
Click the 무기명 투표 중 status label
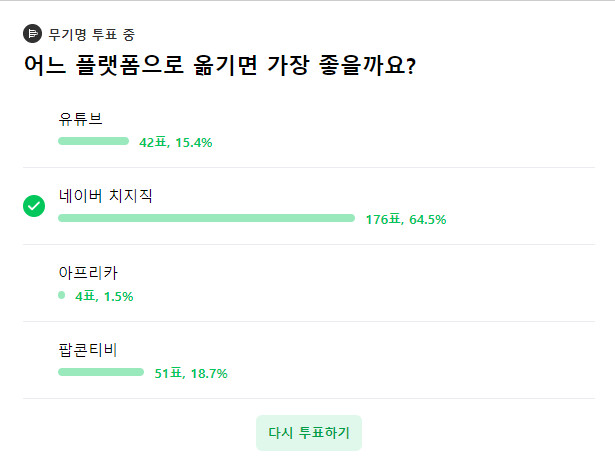pos(92,35)
